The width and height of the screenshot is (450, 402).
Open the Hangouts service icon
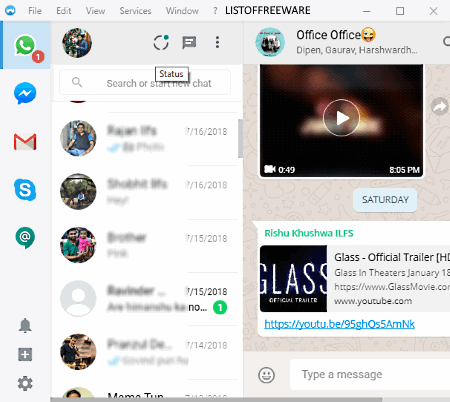(25, 238)
